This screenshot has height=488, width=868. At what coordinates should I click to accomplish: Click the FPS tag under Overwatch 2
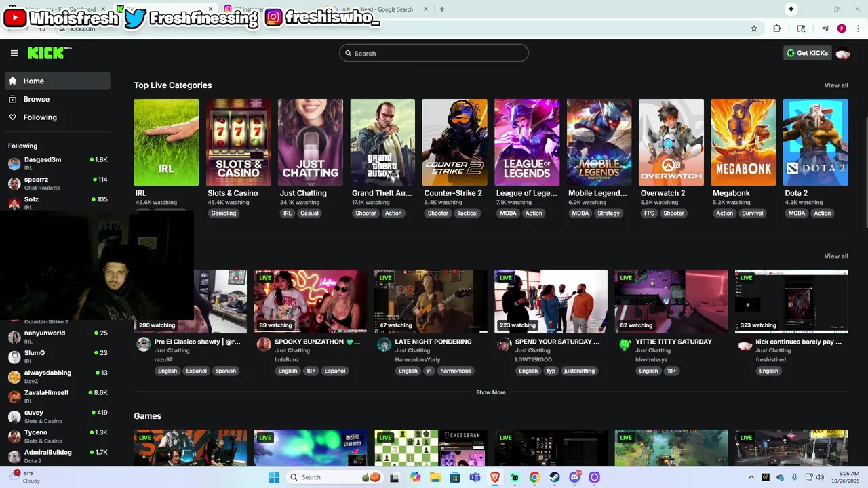pyautogui.click(x=650, y=213)
